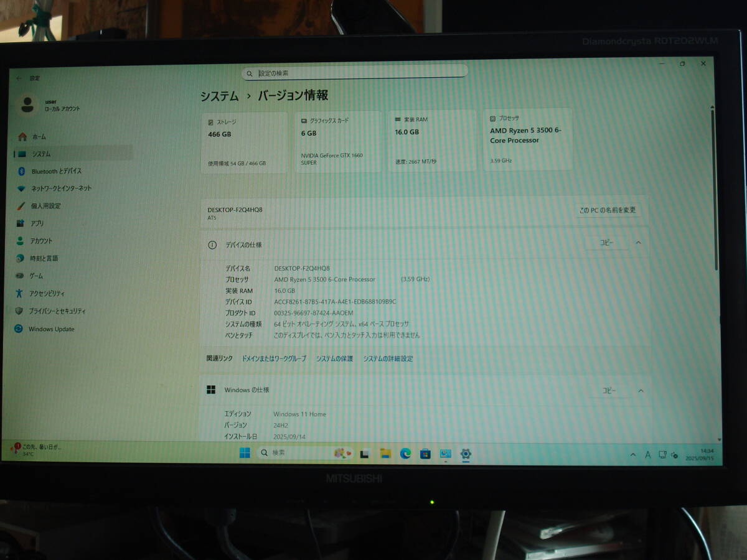Click the エディション Windows 11 Home text
Screen dimensions: 747x560
[299, 414]
